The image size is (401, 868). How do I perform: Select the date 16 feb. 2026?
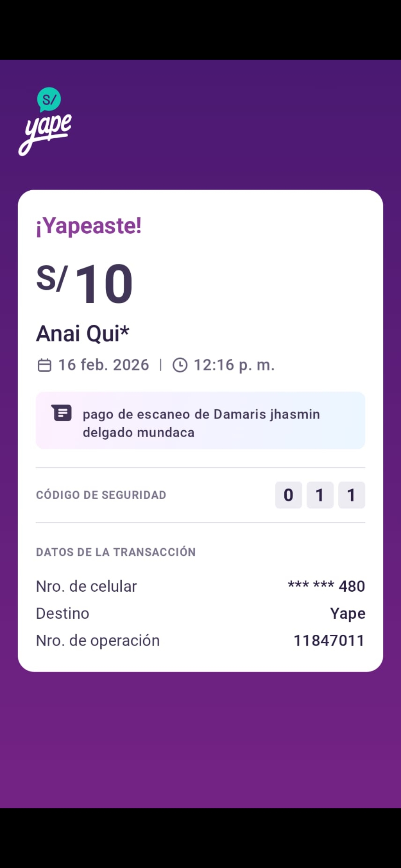104,365
